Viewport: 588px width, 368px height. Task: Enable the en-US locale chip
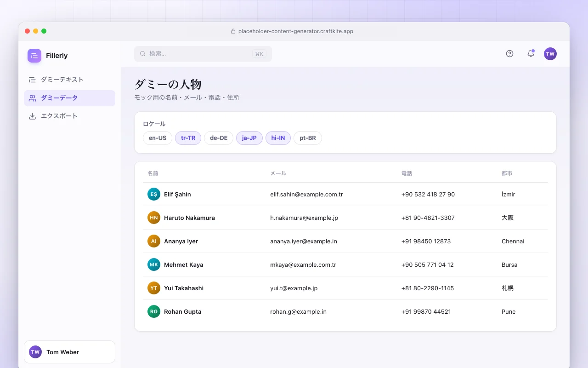[158, 138]
